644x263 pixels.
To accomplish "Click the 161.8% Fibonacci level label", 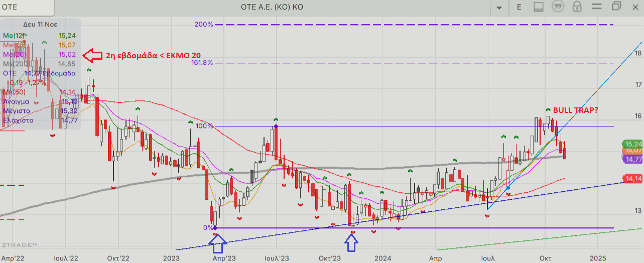I will point(202,63).
